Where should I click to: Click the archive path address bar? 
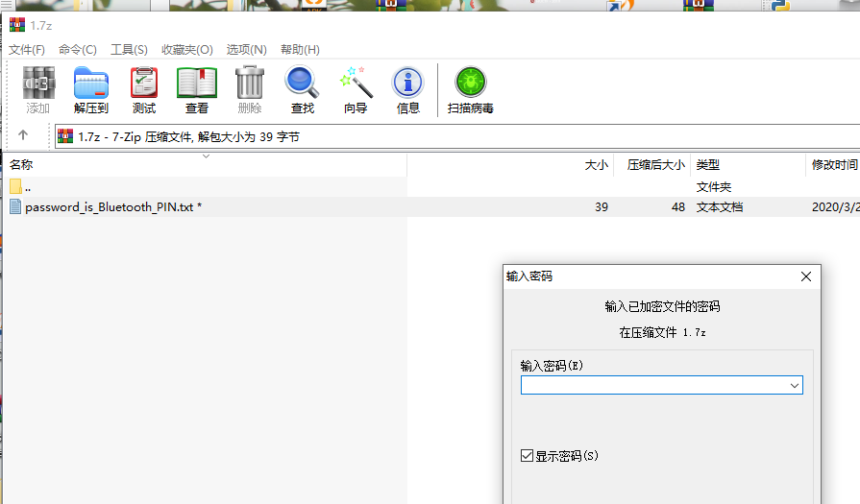tap(457, 136)
